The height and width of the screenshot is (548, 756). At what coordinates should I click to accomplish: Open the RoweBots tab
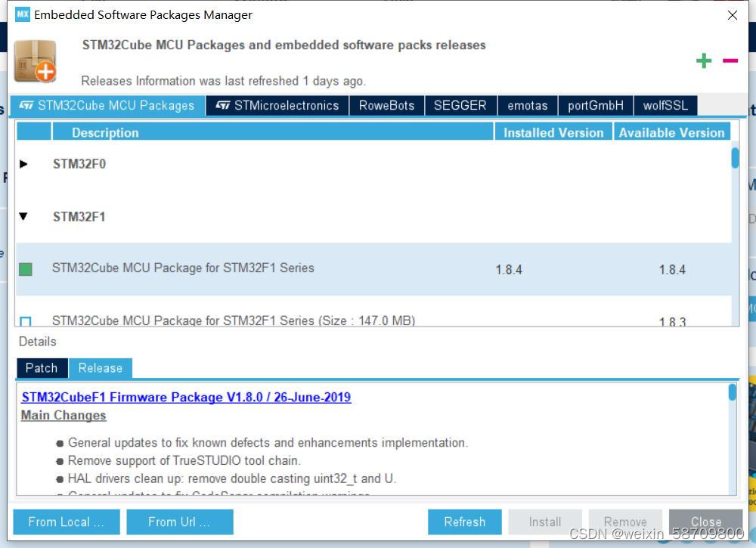click(x=386, y=106)
